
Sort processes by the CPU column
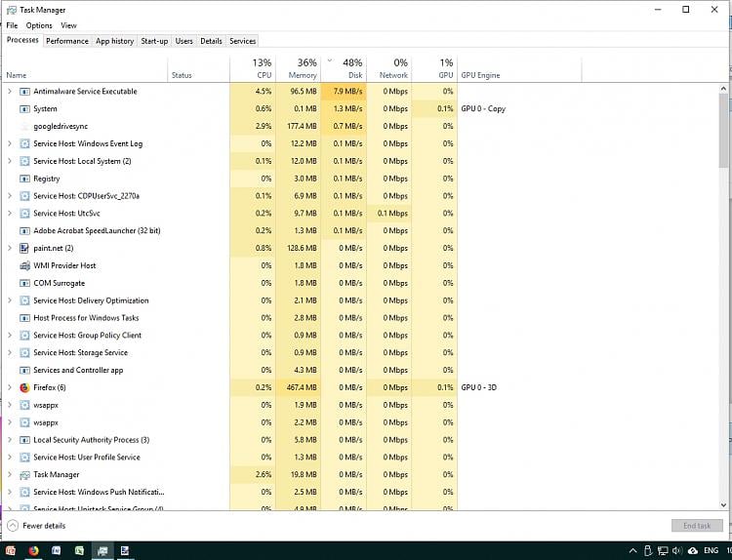[x=253, y=69]
